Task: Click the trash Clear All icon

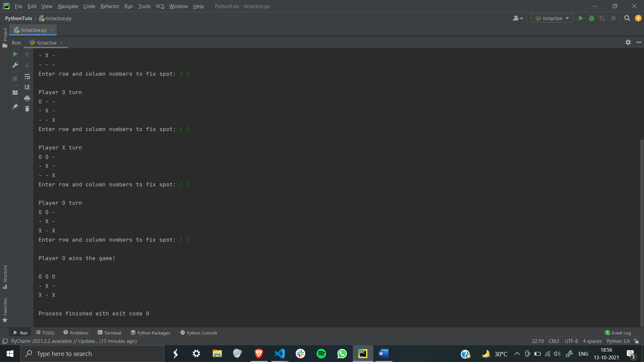Action: coord(27,109)
